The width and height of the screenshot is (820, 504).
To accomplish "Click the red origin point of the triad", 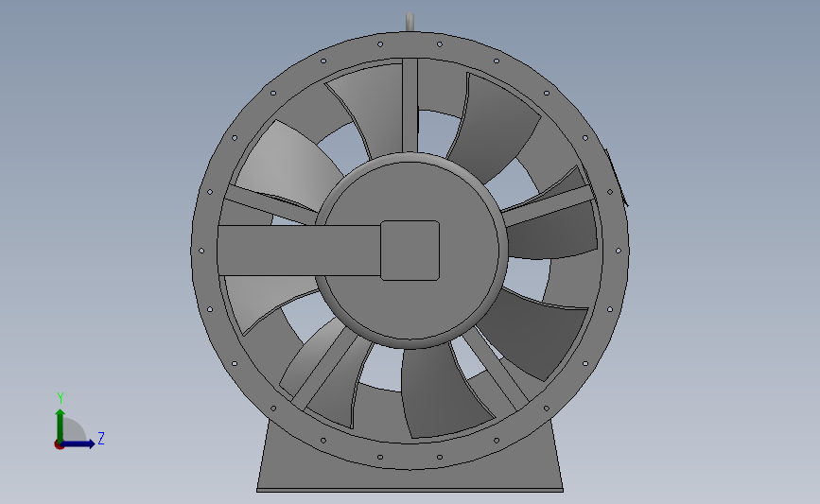I will pos(59,445).
